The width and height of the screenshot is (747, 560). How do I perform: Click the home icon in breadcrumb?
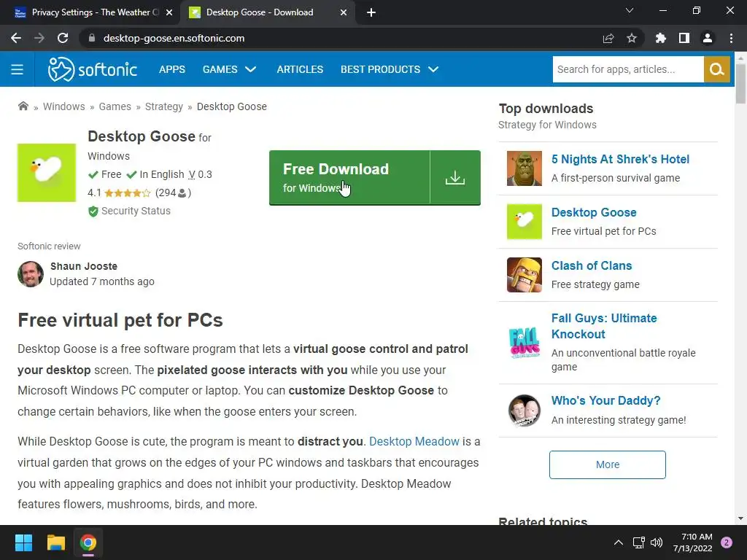[23, 106]
